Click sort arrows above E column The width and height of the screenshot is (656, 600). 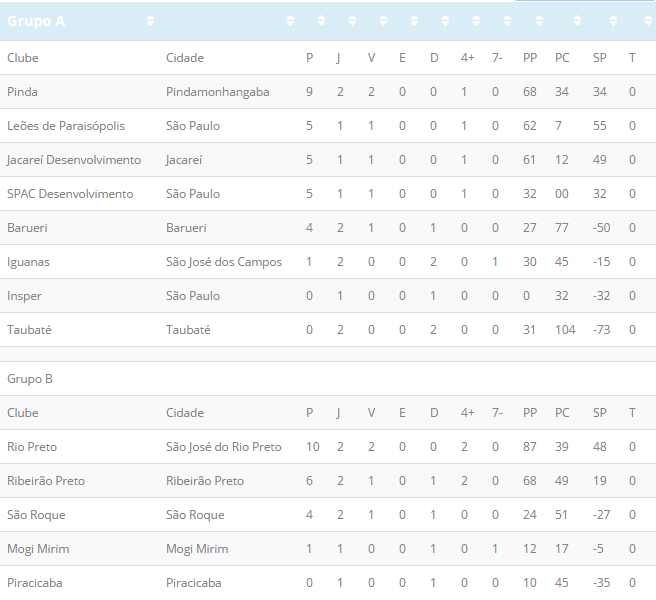click(x=414, y=21)
